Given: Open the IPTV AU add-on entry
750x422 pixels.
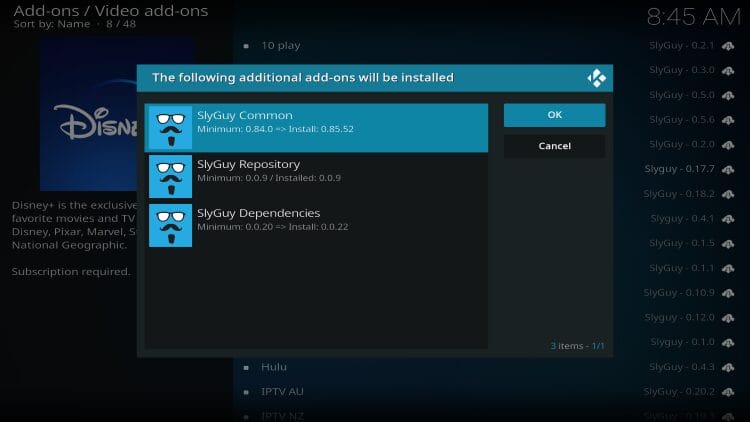Looking at the screenshot, I should pyautogui.click(x=282, y=391).
